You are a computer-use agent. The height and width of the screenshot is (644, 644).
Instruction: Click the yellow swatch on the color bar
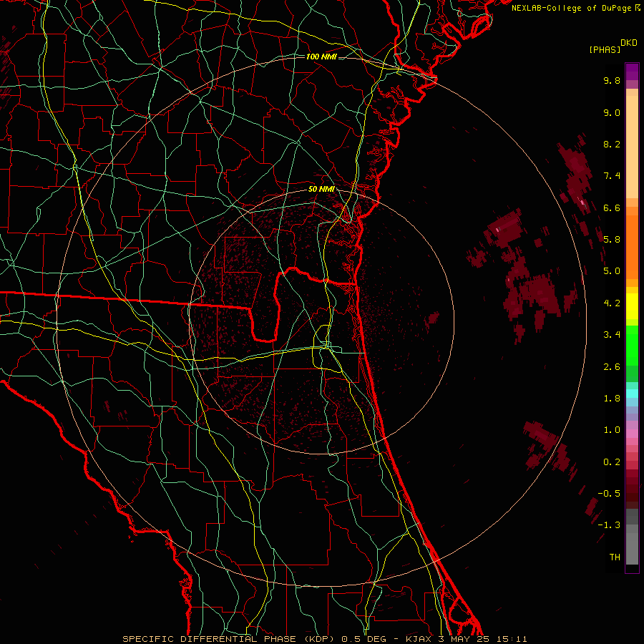632,306
